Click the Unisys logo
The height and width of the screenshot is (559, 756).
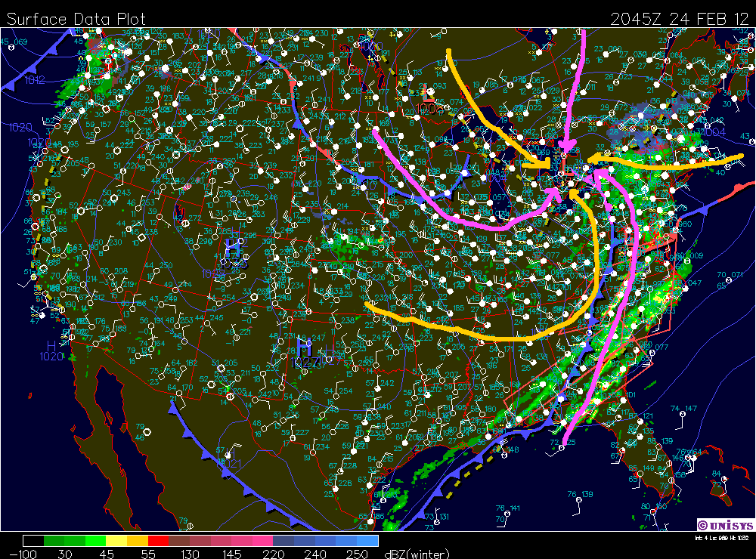tap(725, 525)
